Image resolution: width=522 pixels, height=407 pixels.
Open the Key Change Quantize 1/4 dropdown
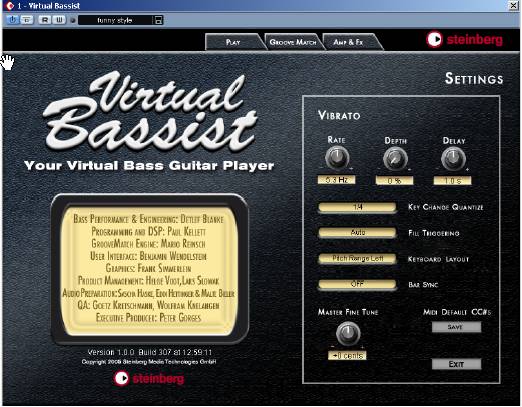click(x=357, y=207)
